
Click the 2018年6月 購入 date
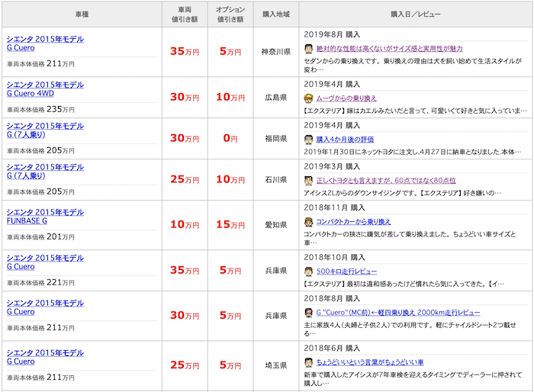pyautogui.click(x=332, y=348)
